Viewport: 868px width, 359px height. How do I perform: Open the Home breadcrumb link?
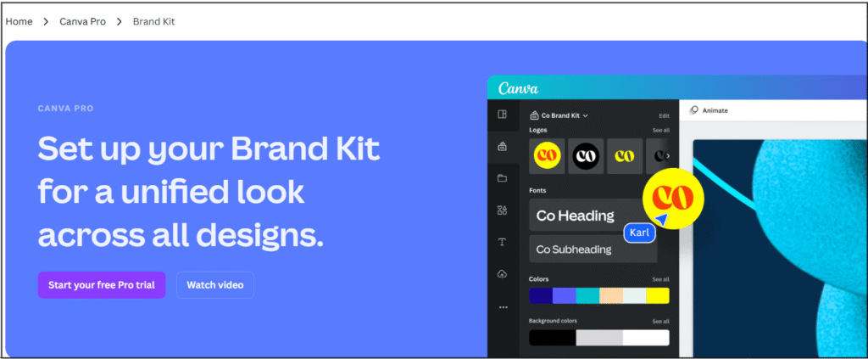[19, 21]
